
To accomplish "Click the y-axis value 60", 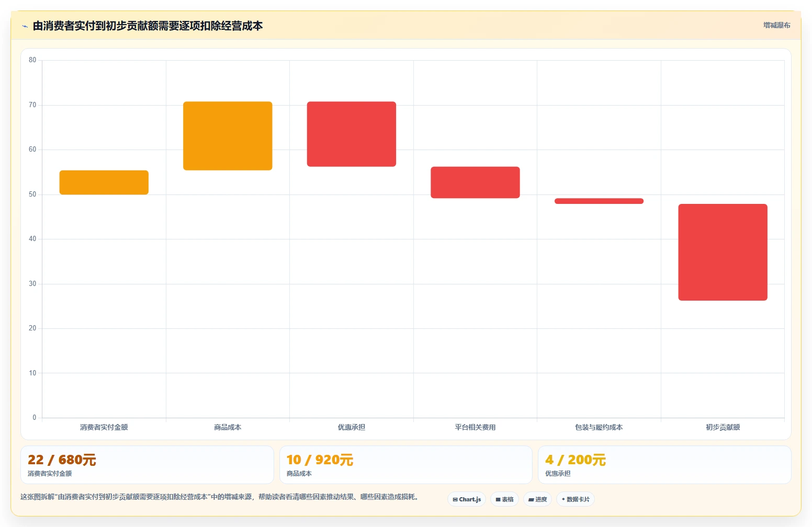I will (32, 150).
